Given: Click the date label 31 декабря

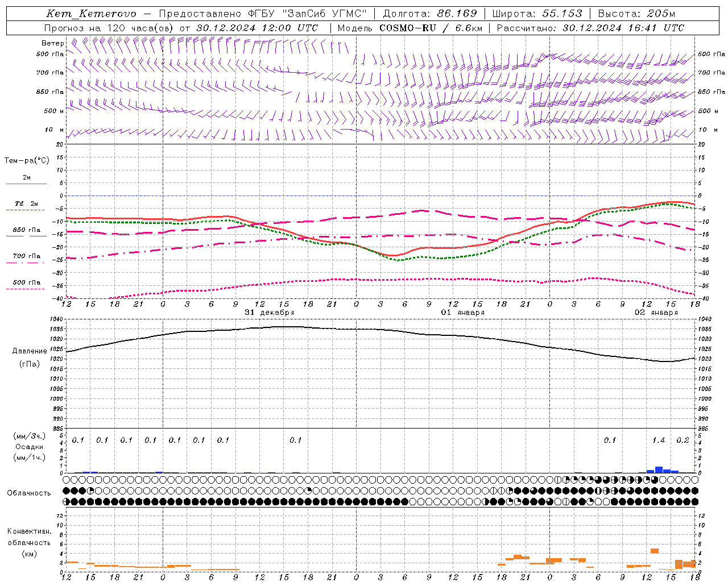Looking at the screenshot, I should pyautogui.click(x=270, y=313).
